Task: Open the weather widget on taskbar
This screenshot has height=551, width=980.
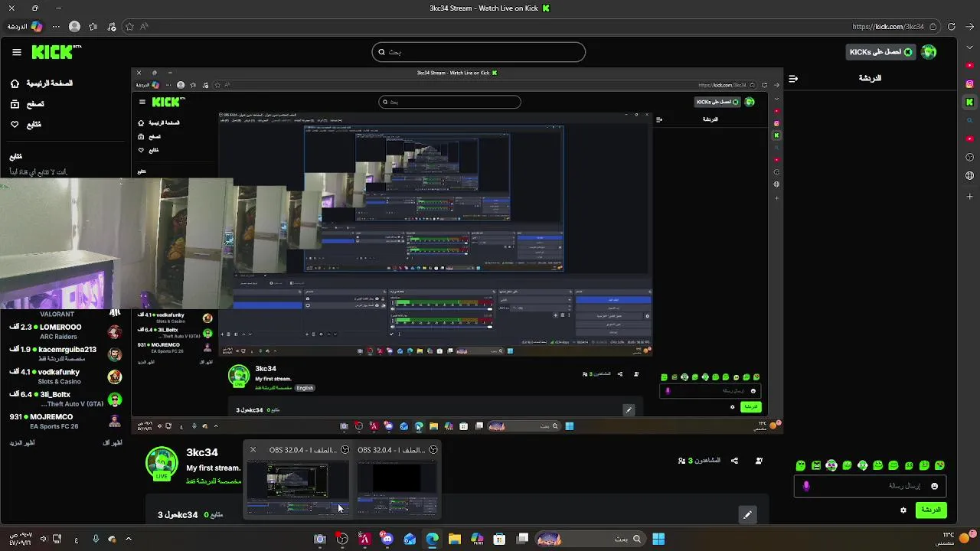Action: 955,538
